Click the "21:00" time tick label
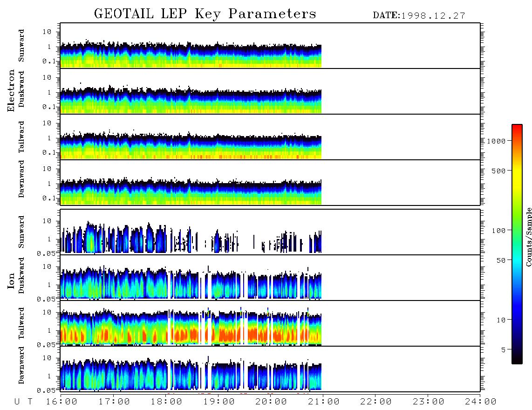The image size is (532, 410). pos(324,402)
